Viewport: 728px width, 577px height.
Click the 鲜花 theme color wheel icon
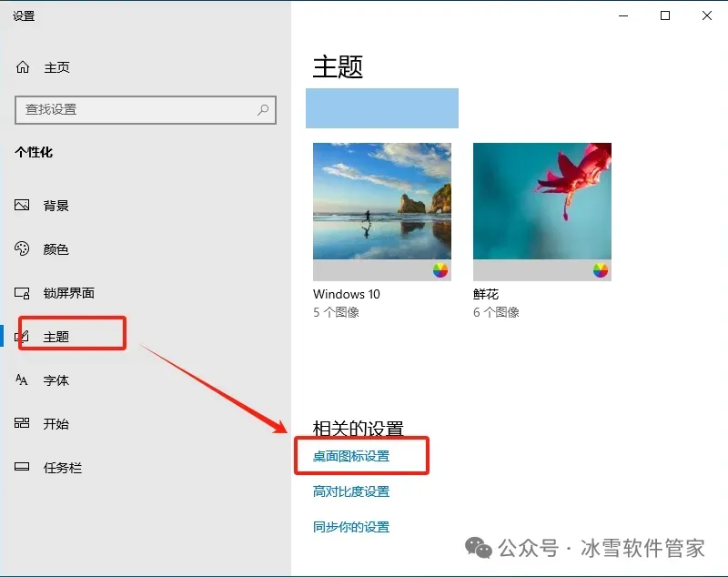click(x=601, y=269)
